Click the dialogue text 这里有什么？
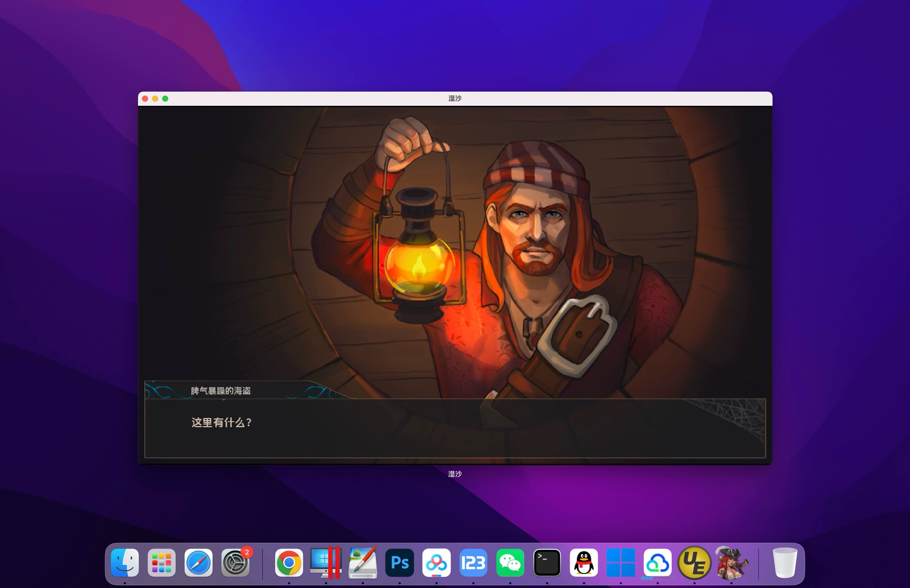This screenshot has width=910, height=588. click(x=221, y=422)
